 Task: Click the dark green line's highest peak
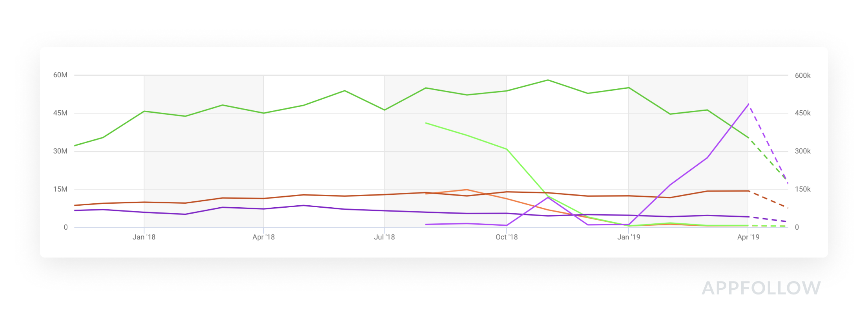pyautogui.click(x=548, y=80)
